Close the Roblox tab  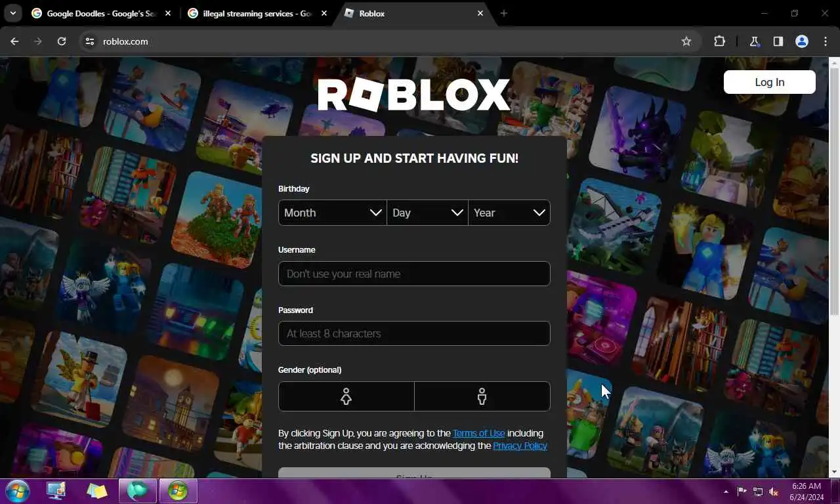coord(480,13)
